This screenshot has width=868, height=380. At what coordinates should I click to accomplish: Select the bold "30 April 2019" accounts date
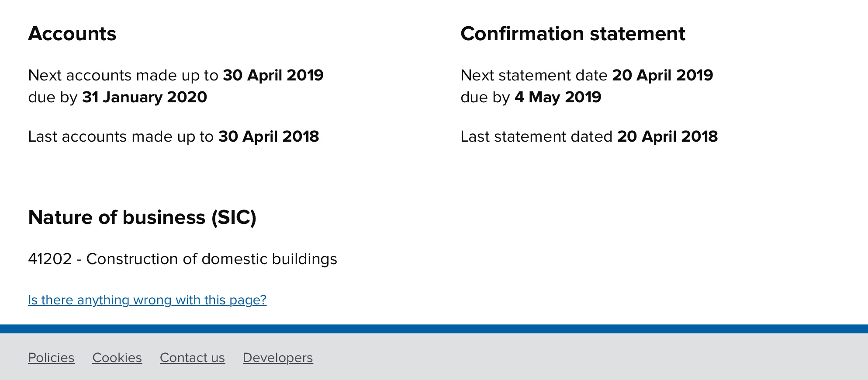(273, 75)
